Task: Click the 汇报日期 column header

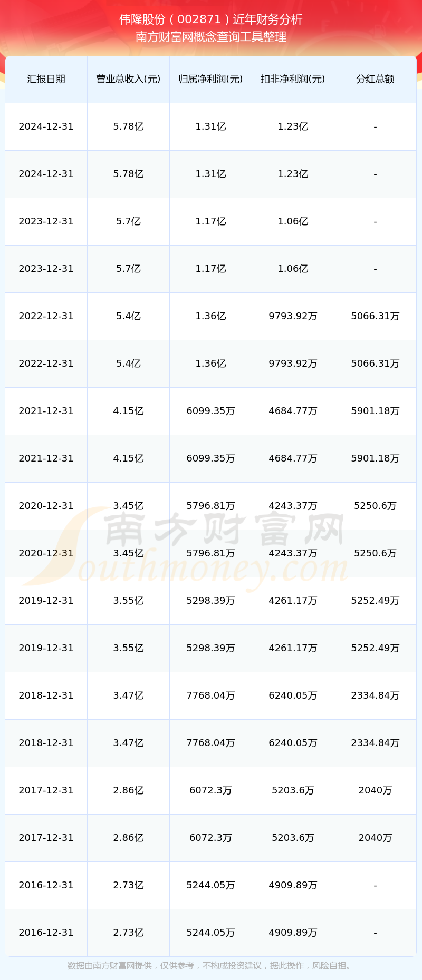Action: tap(46, 79)
